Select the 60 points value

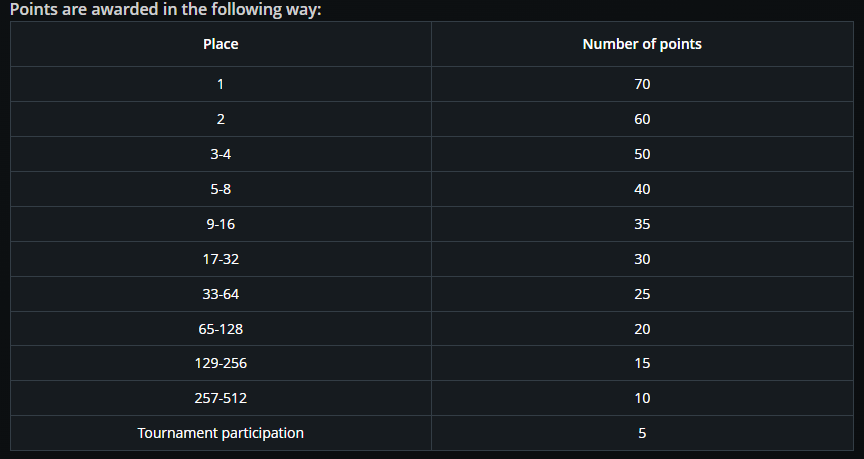pos(642,119)
